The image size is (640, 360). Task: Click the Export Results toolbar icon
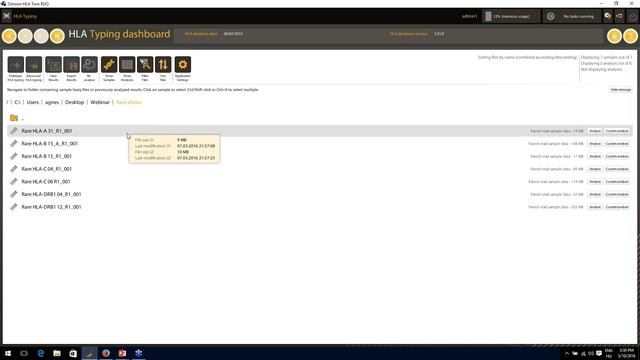[71, 64]
